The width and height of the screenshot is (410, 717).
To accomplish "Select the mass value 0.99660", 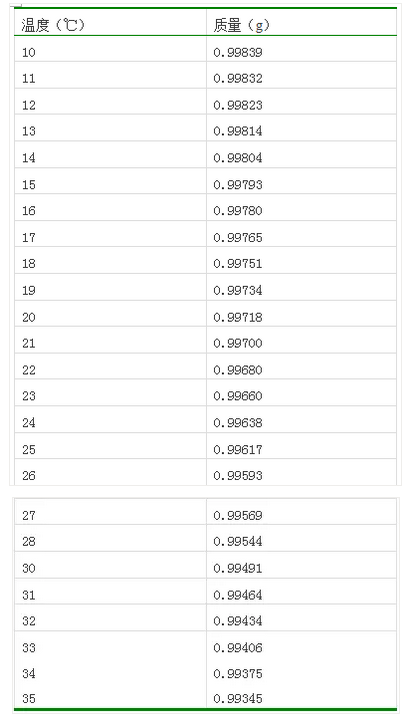I will pos(238,396).
